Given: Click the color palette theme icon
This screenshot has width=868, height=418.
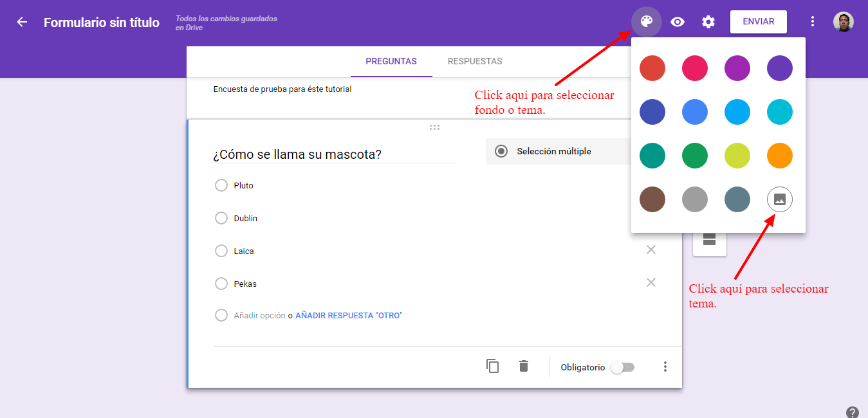Looking at the screenshot, I should (647, 22).
